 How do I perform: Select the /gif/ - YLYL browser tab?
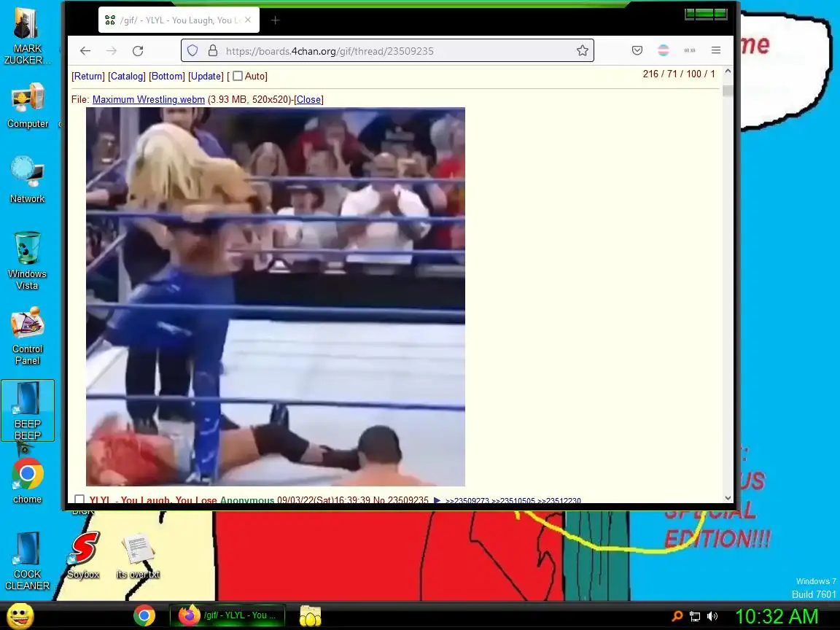pyautogui.click(x=179, y=20)
